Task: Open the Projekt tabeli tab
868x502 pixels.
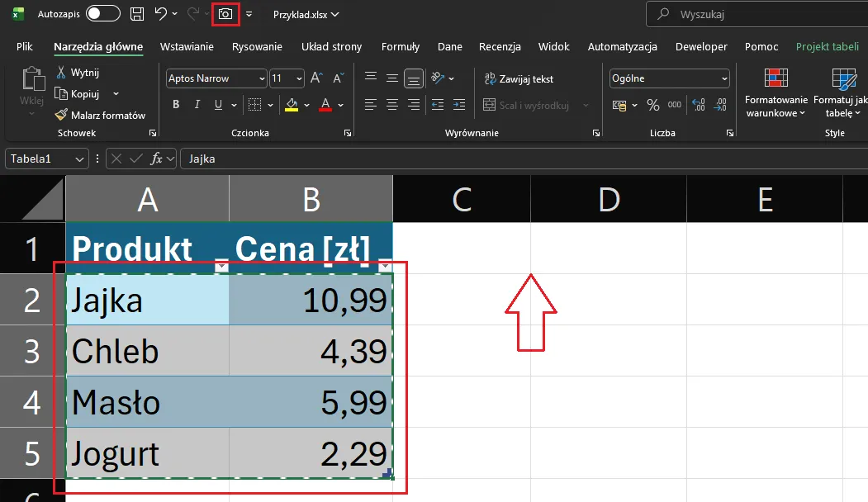Action: click(x=827, y=47)
